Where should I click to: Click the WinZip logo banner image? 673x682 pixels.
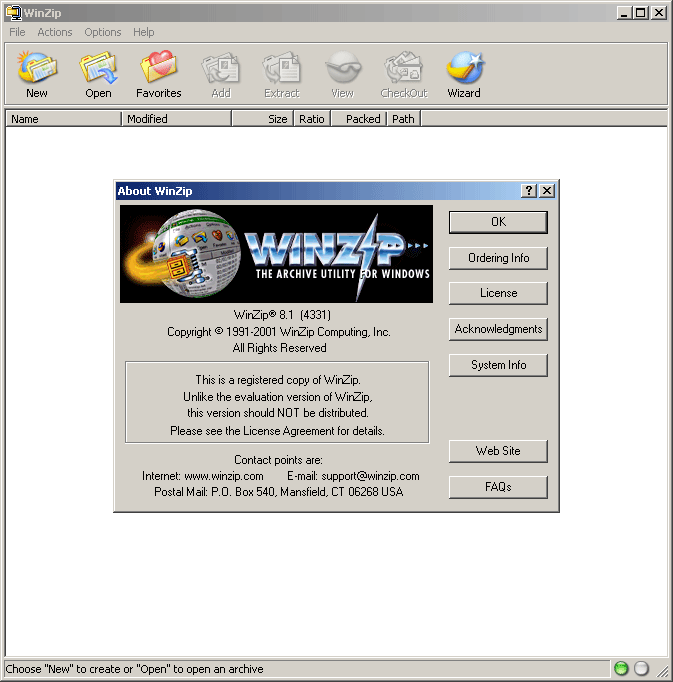tap(276, 254)
